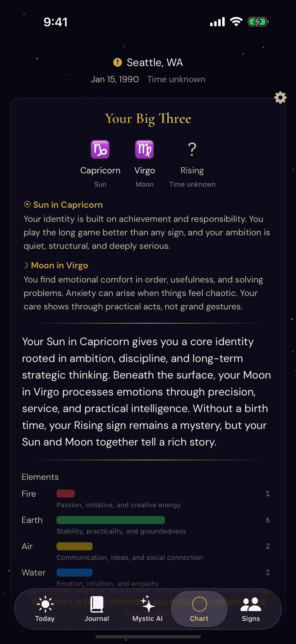Open the Capricorn Sun sign icon
This screenshot has width=296, height=644.
click(x=100, y=150)
